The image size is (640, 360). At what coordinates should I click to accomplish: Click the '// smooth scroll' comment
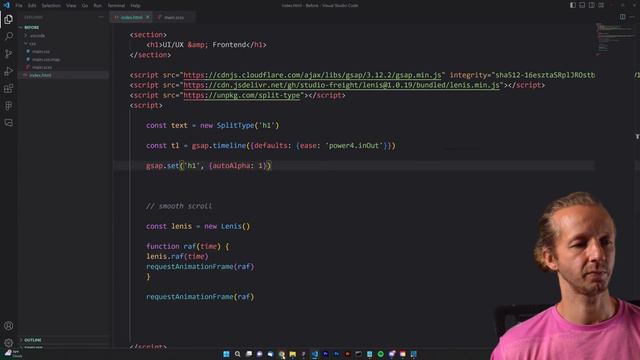(179, 206)
